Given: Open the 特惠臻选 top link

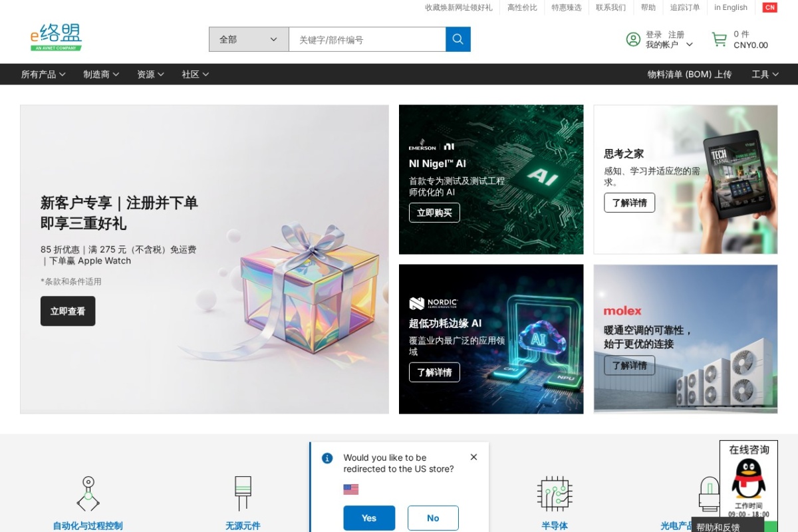Looking at the screenshot, I should click(x=567, y=7).
